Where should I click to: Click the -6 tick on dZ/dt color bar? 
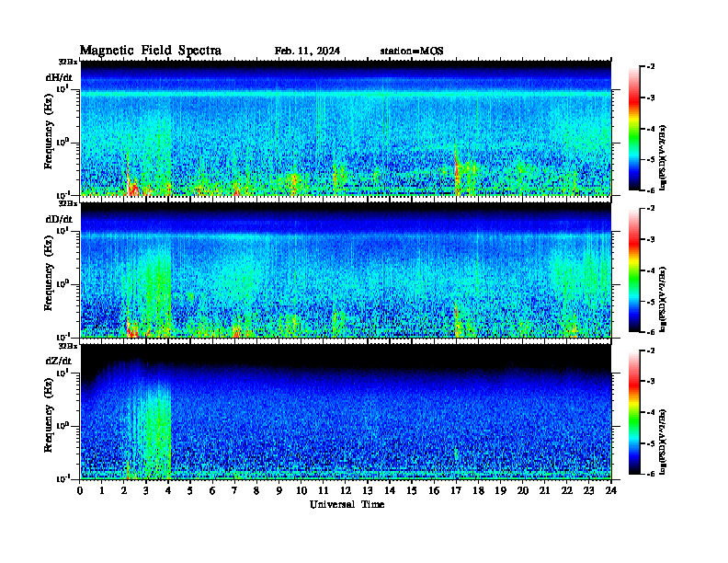pyautogui.click(x=651, y=474)
